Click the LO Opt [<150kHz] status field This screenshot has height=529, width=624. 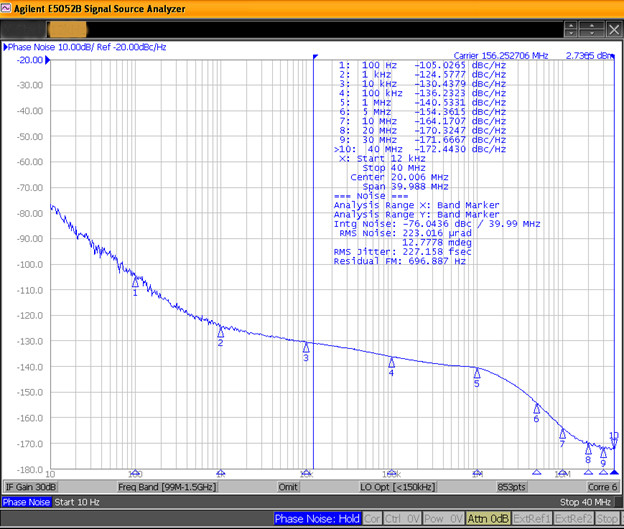tap(398, 487)
